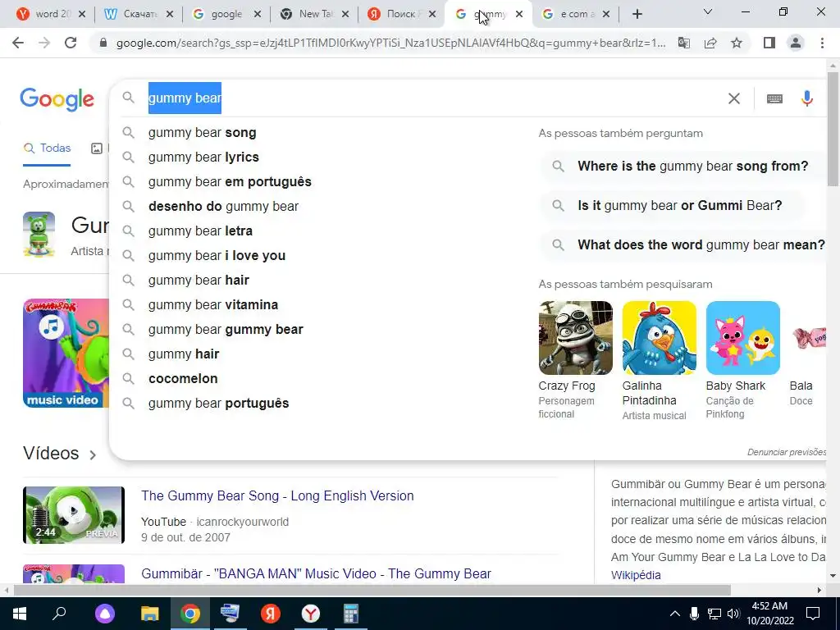The width and height of the screenshot is (840, 630).
Task: Toggle the browser side panel
Action: (769, 43)
